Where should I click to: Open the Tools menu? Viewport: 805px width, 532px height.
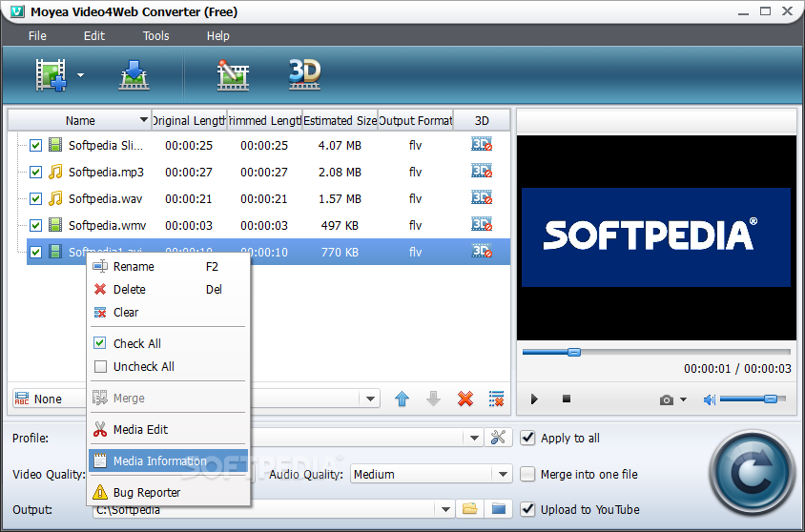(x=156, y=36)
